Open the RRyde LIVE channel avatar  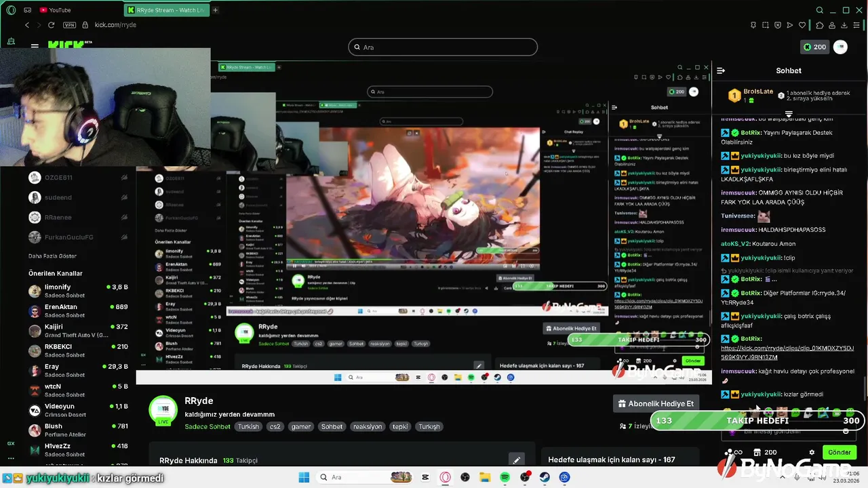tap(163, 411)
